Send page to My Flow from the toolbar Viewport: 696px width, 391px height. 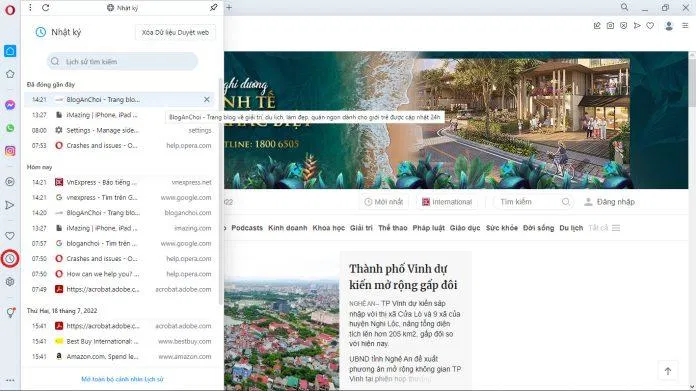coord(637,26)
